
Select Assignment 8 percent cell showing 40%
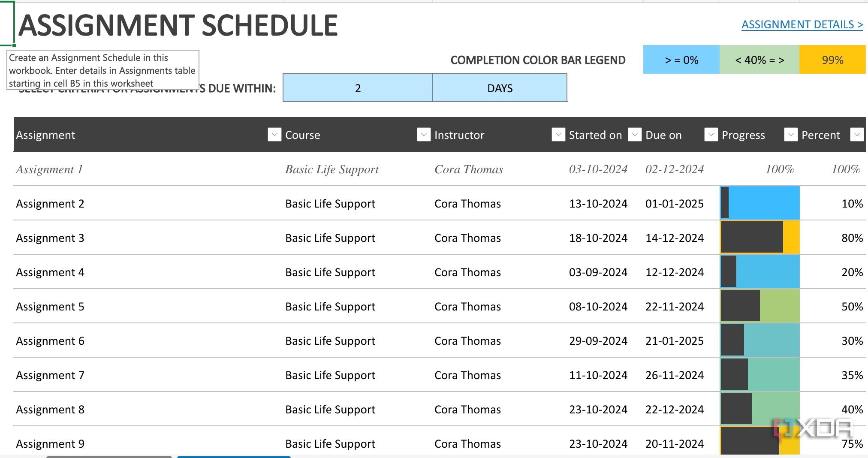click(x=851, y=410)
